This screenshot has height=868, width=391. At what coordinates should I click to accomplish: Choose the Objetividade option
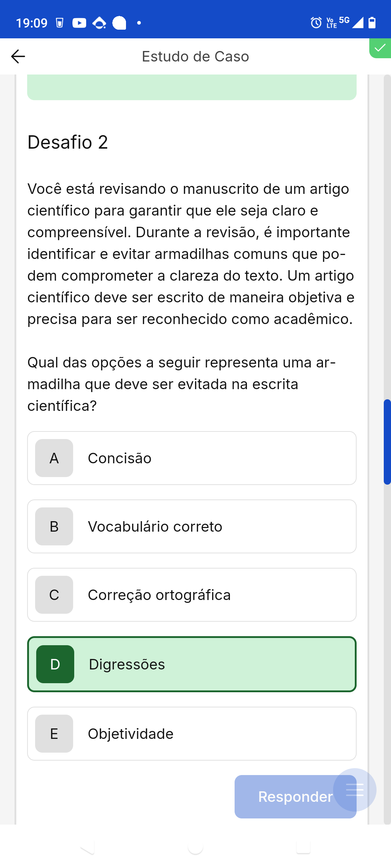coord(192,734)
